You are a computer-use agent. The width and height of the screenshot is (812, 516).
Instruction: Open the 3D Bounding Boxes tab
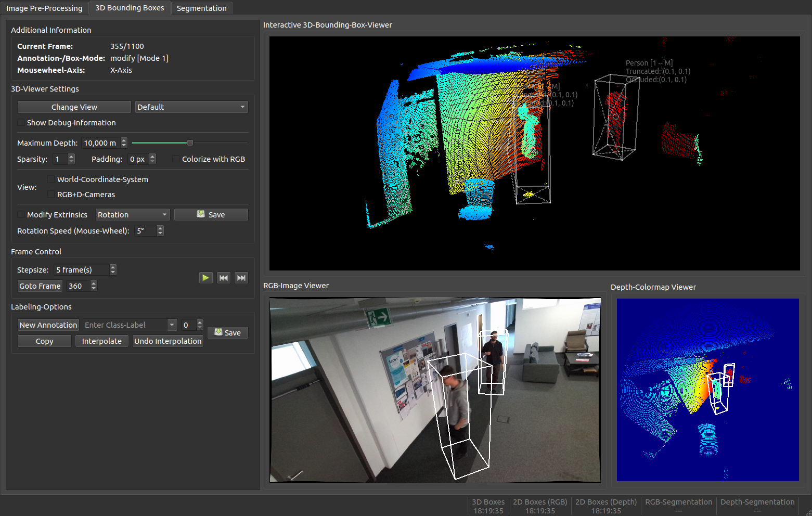point(130,8)
